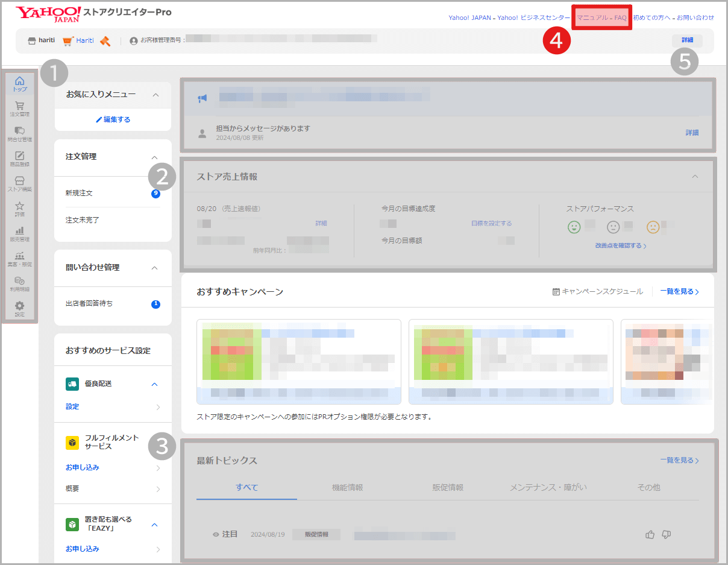Open arrow beside 優良配送 設定
728x565 pixels.
tap(158, 407)
